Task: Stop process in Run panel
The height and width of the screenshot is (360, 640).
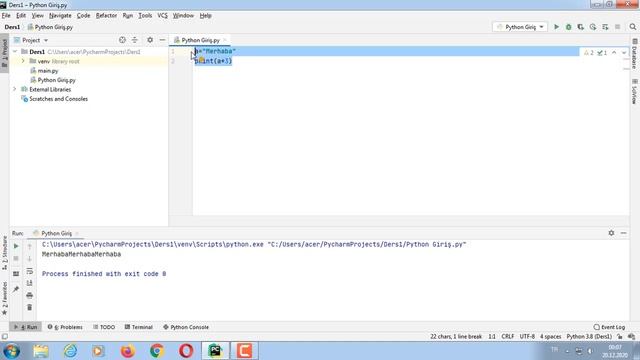Action: [16, 259]
